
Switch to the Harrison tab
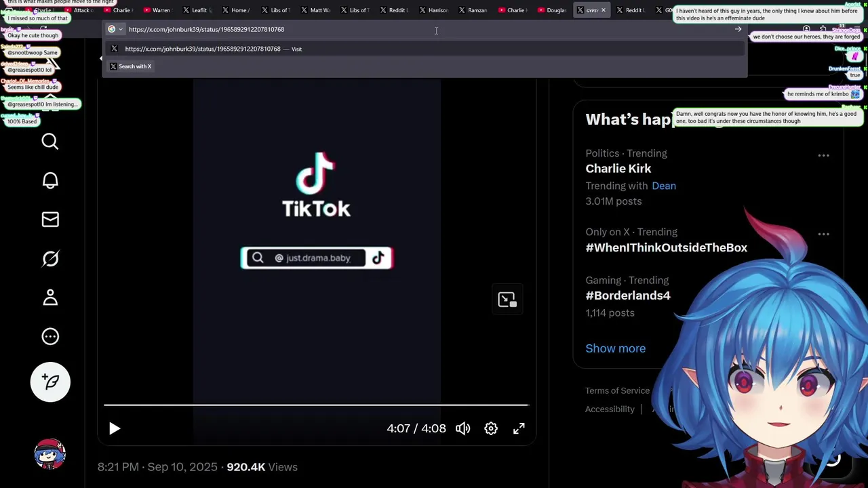[433, 10]
